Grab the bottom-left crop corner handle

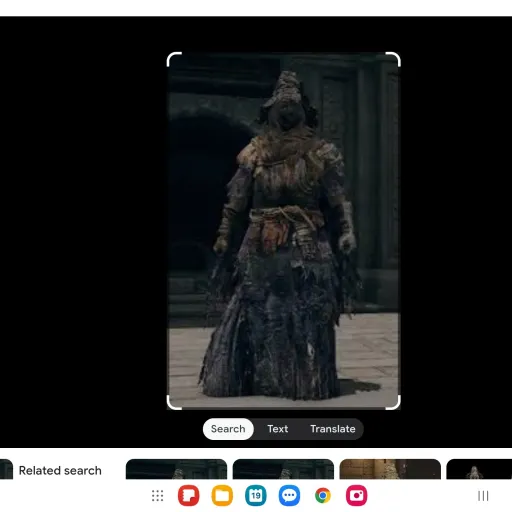[173, 403]
